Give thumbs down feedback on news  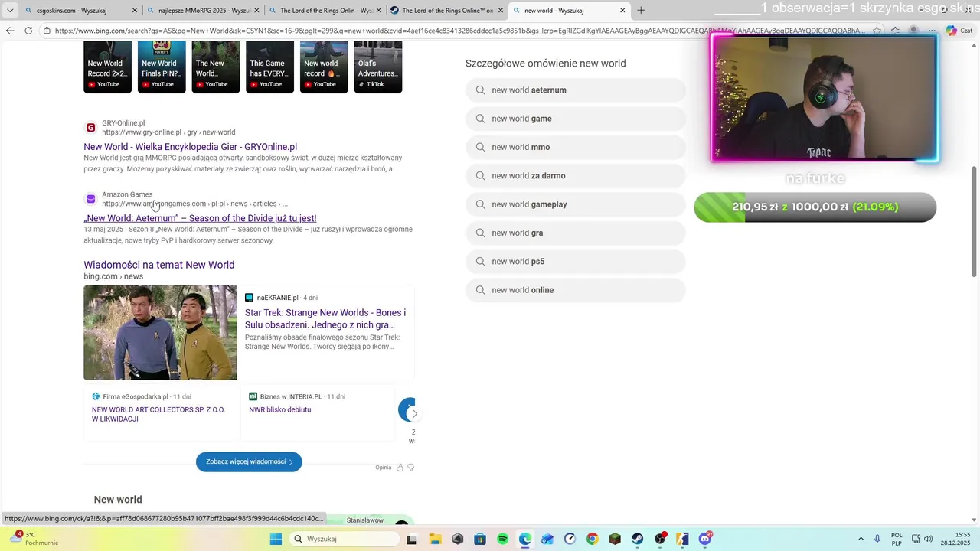click(411, 468)
